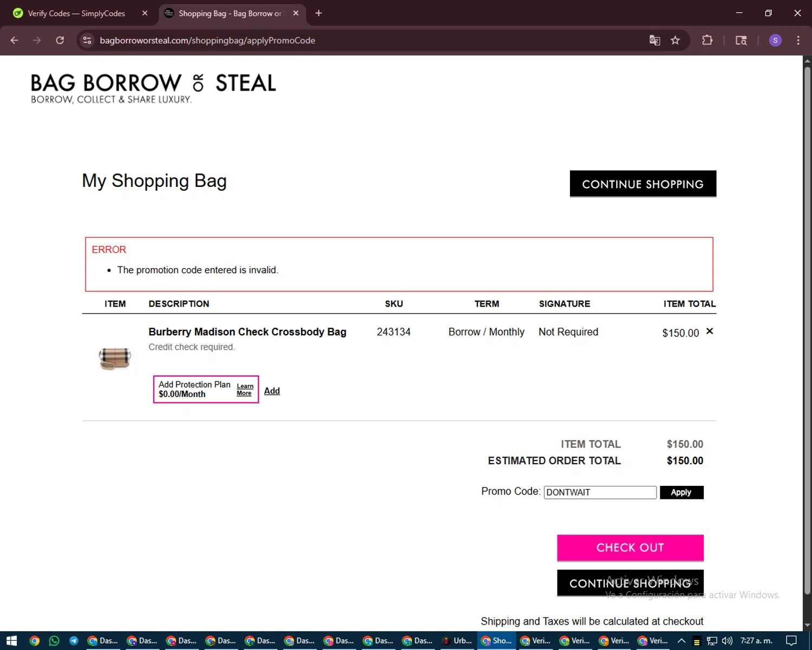Click the Add Protection Plan $0.00/Month box
Viewport: 812px width, 650px height.
click(206, 389)
